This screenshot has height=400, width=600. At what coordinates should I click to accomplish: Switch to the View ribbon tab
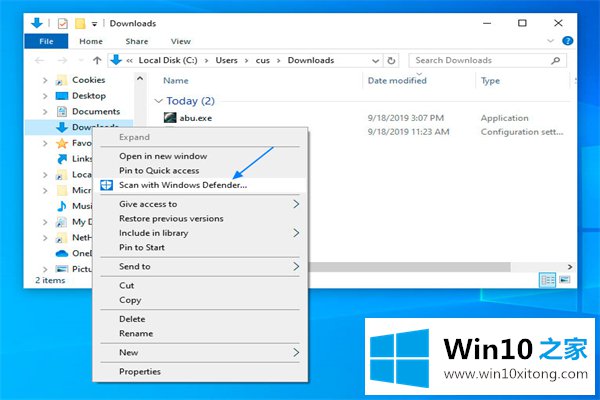point(181,41)
